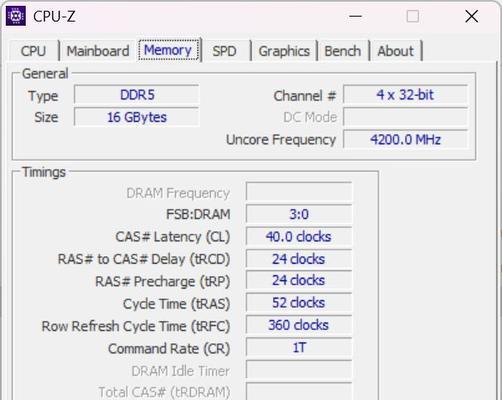Click the Size field showing 16 GBytes
502x400 pixels.
(137, 117)
